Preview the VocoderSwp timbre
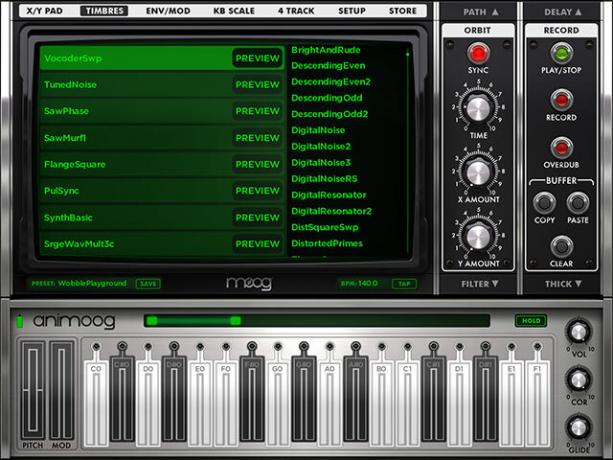613x460 pixels. click(257, 58)
